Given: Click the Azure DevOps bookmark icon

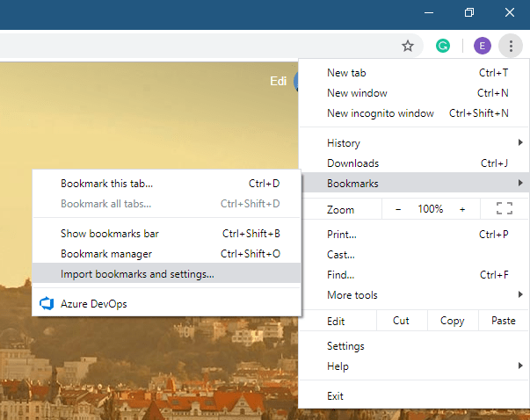Looking at the screenshot, I should click(x=47, y=303).
